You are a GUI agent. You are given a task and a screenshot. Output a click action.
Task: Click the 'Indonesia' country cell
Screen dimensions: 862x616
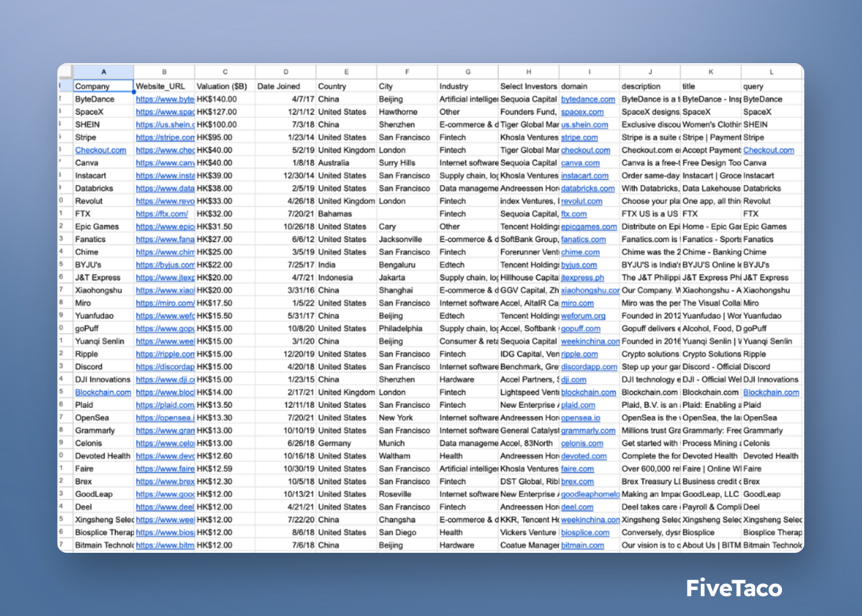pyautogui.click(x=346, y=278)
